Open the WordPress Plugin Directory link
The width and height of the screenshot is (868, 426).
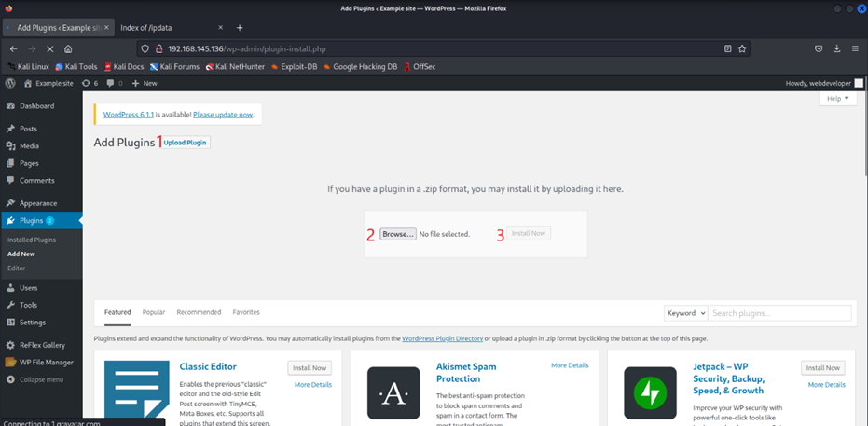(442, 338)
